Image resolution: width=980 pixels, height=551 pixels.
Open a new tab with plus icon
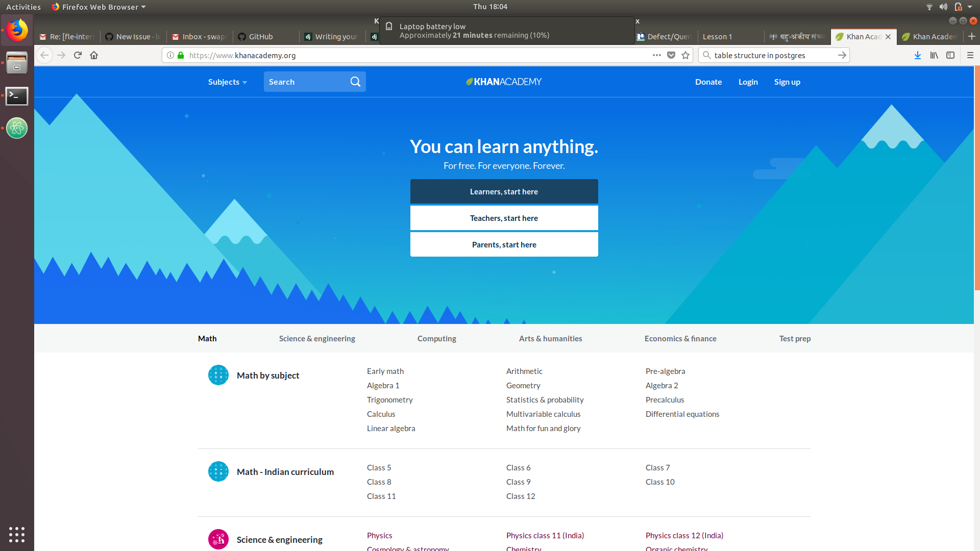tap(971, 36)
